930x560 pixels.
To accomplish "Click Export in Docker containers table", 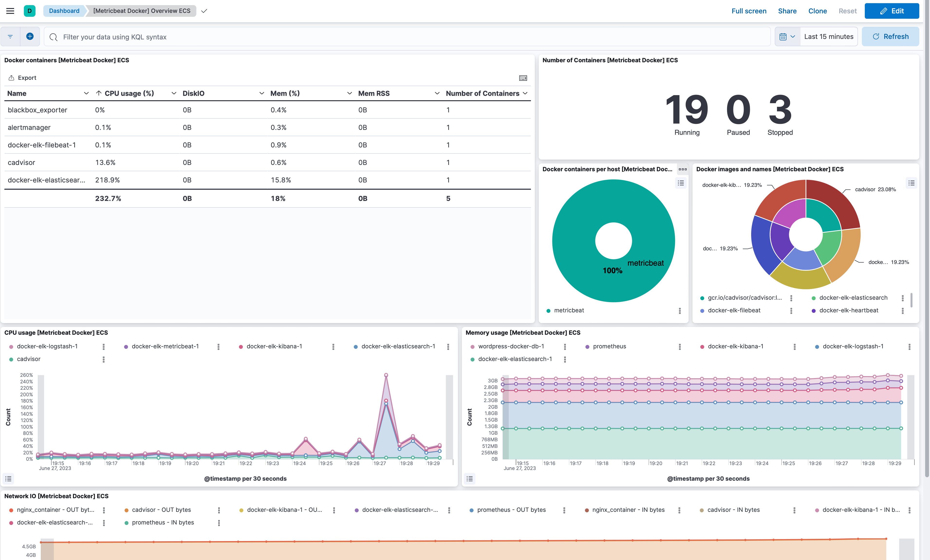I will [x=23, y=78].
